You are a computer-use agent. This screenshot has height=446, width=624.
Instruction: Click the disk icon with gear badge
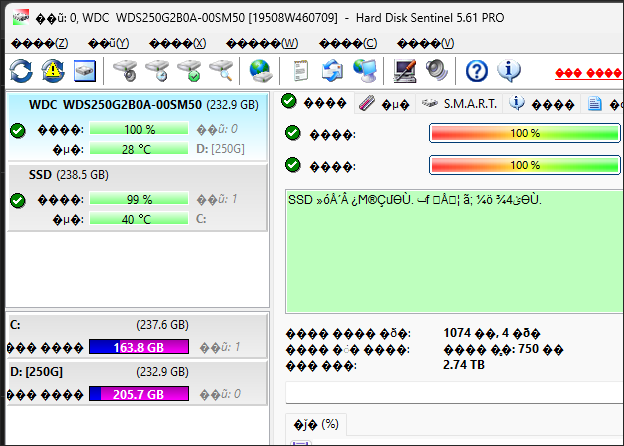(x=125, y=71)
